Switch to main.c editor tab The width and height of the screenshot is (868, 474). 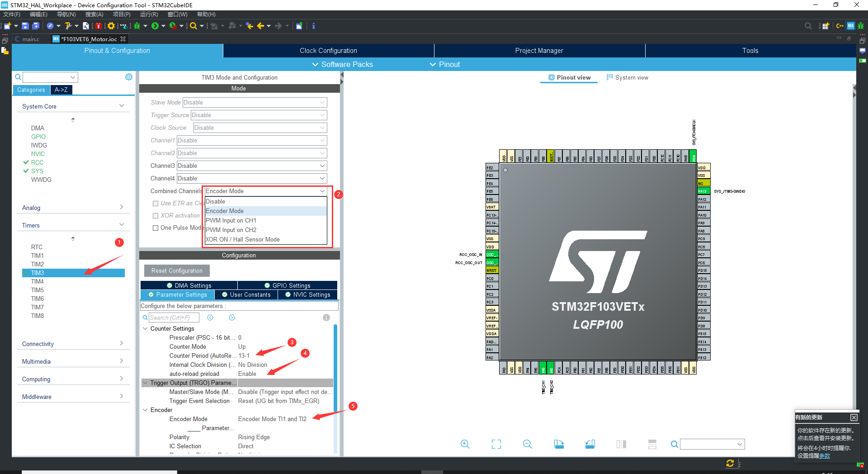tap(27, 39)
